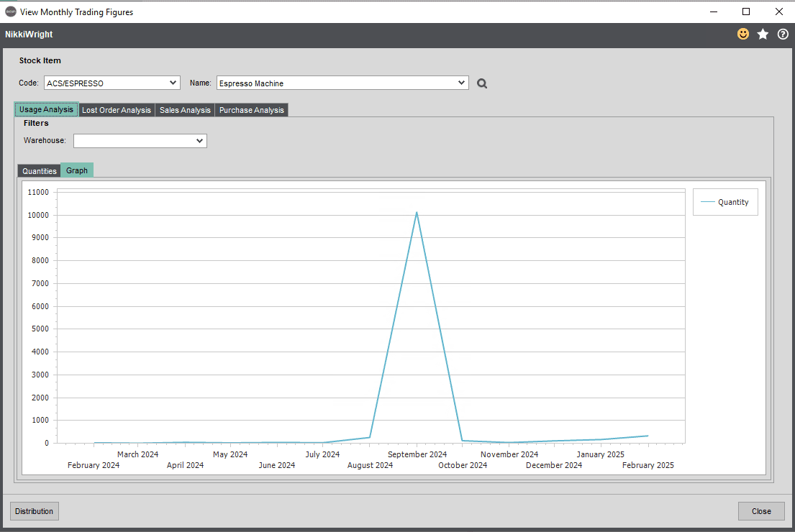Show the Quantities tab
Image resolution: width=795 pixels, height=532 pixels.
pos(39,171)
